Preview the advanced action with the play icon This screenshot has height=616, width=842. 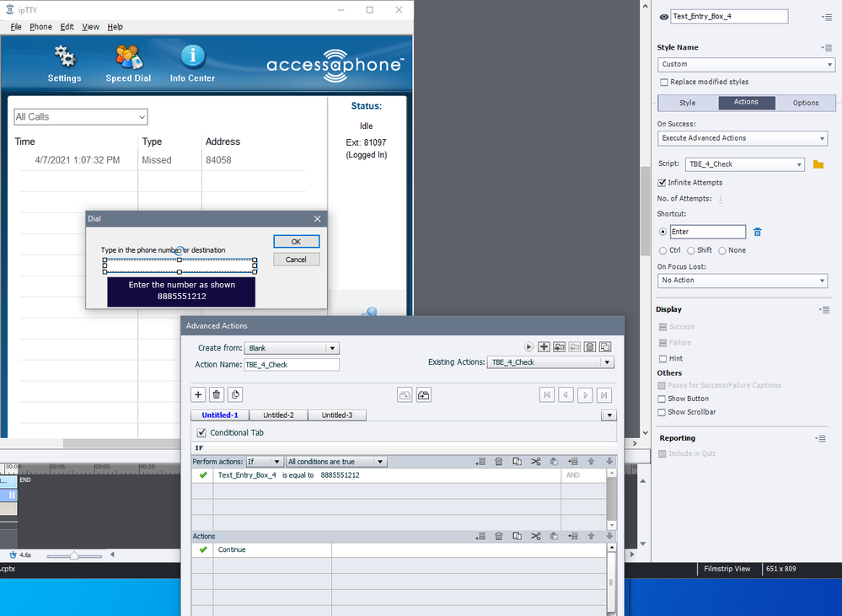(x=528, y=346)
